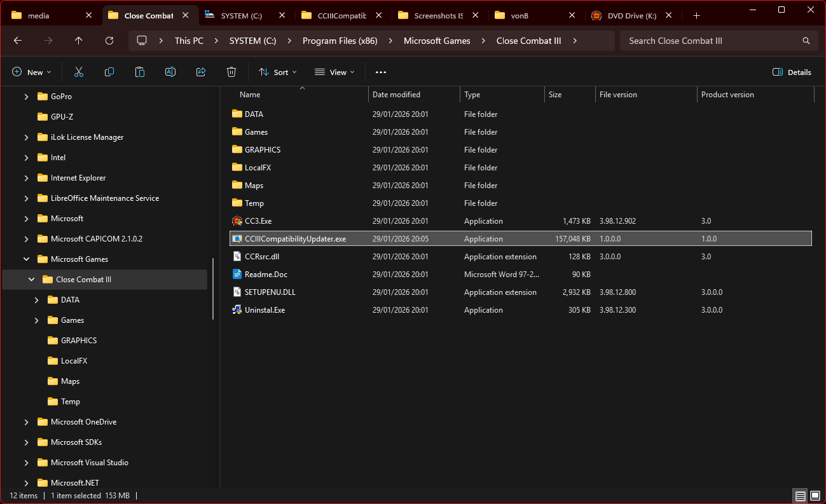This screenshot has width=826, height=504.
Task: Navigate to SYSTEM (C:) breadcrumb
Action: [x=253, y=41]
